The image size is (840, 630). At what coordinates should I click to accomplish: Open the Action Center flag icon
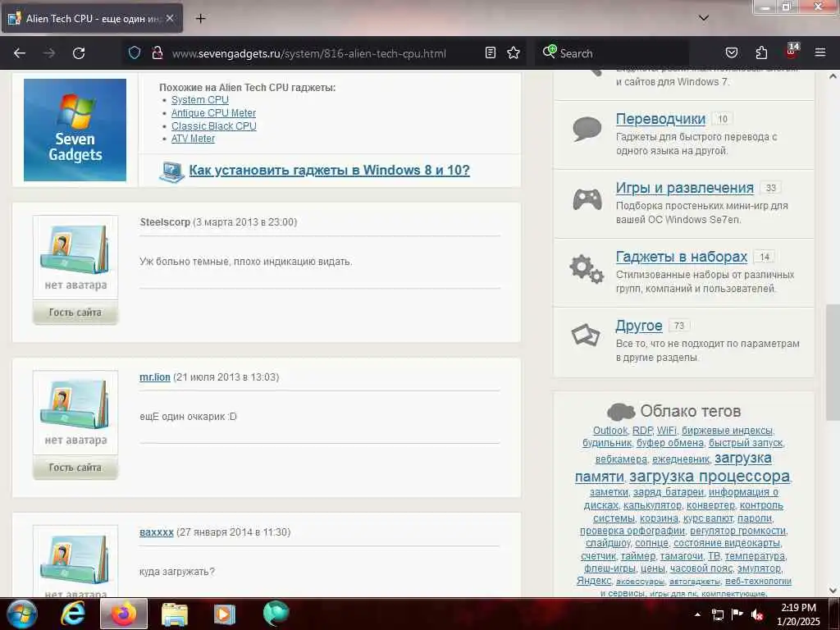[x=737, y=614]
